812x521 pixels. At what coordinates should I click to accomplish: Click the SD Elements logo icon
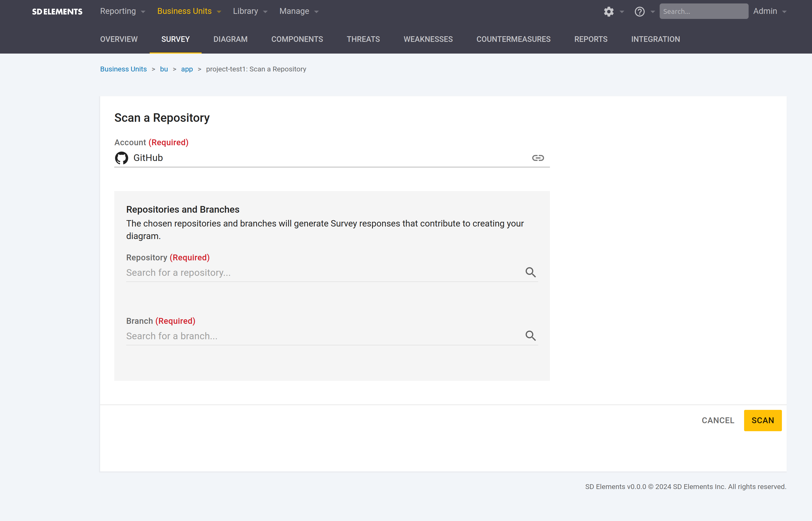[58, 11]
